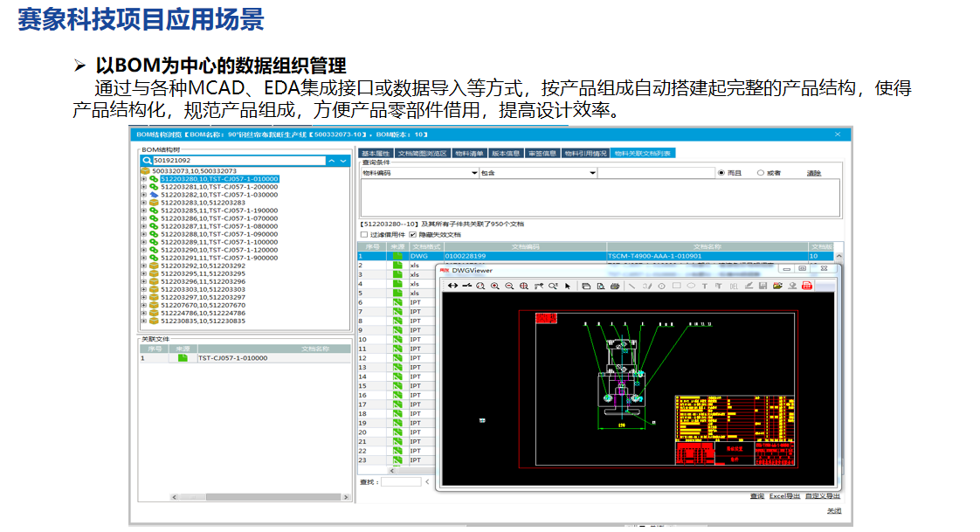This screenshot has width=980, height=532.
Task: Switch to the 基本属性 tab
Action: click(376, 153)
